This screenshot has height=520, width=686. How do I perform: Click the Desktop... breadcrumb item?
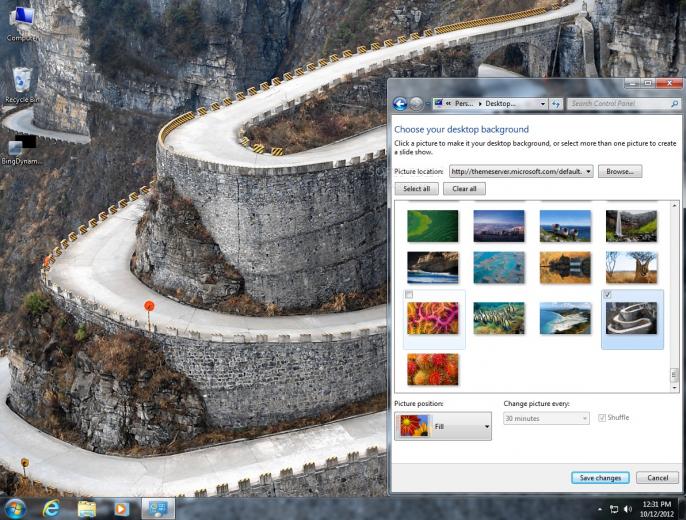coord(500,104)
